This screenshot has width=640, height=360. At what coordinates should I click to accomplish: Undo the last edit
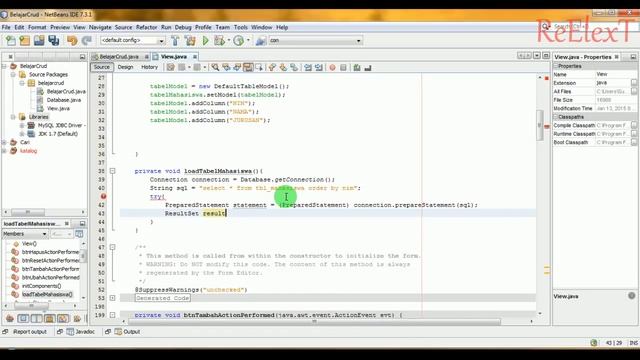[x=72, y=40]
